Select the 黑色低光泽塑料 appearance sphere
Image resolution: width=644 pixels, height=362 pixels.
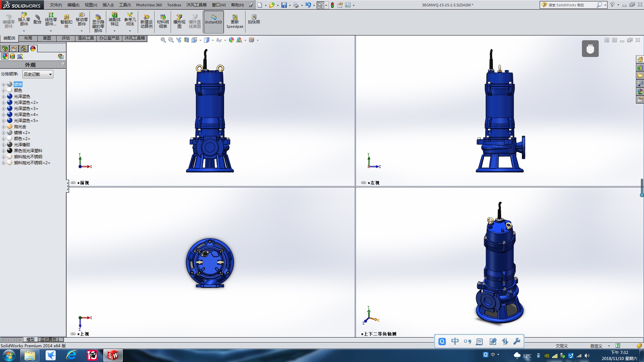(x=10, y=151)
